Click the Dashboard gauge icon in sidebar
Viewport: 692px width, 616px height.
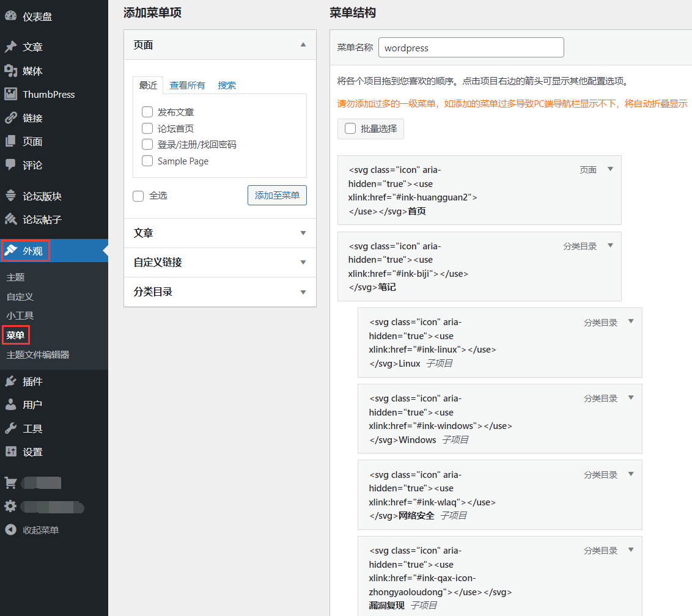pyautogui.click(x=10, y=16)
